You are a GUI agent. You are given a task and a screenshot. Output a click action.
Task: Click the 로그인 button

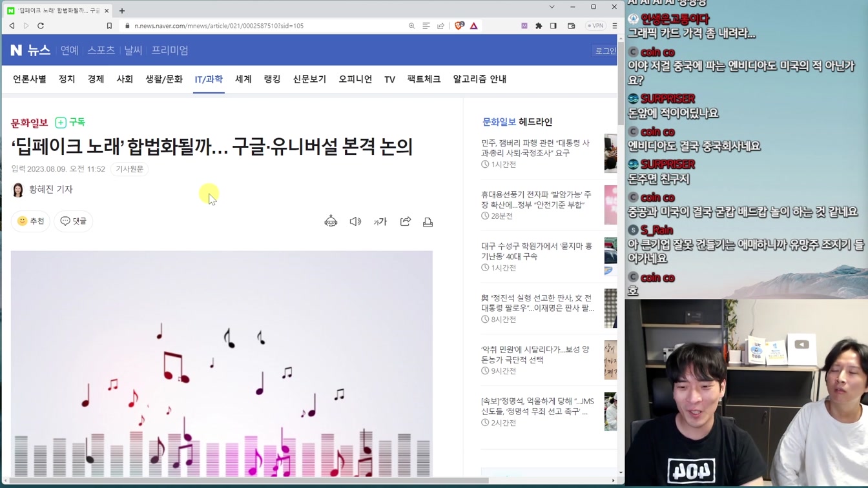click(605, 51)
